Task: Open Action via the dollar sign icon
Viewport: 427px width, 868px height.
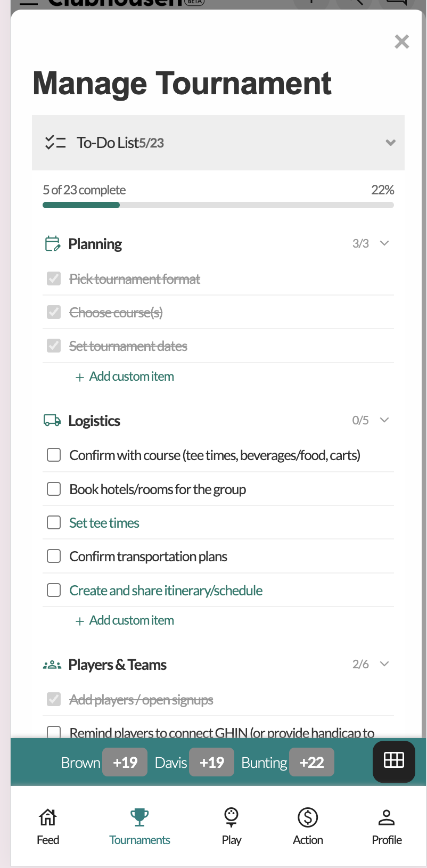Action: [x=308, y=817]
